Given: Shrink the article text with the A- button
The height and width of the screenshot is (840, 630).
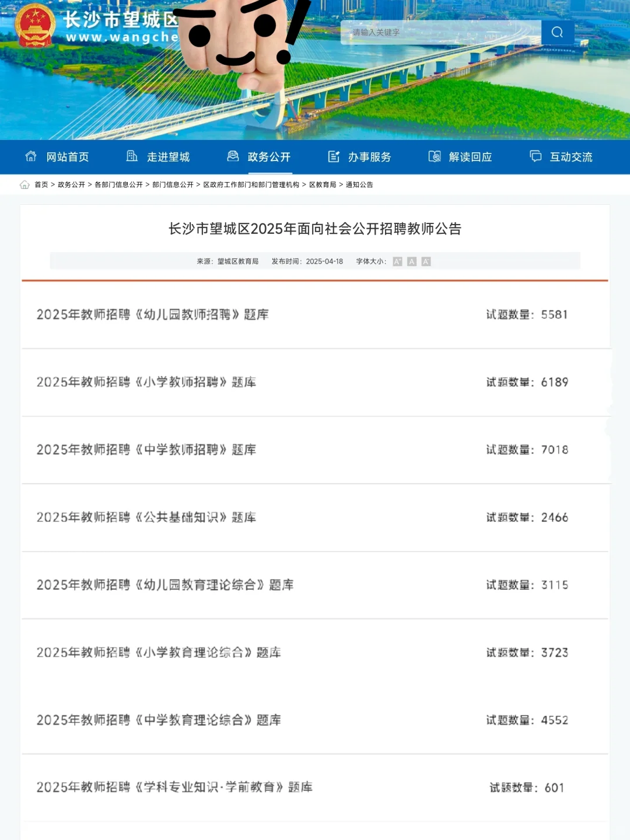Looking at the screenshot, I should point(426,261).
